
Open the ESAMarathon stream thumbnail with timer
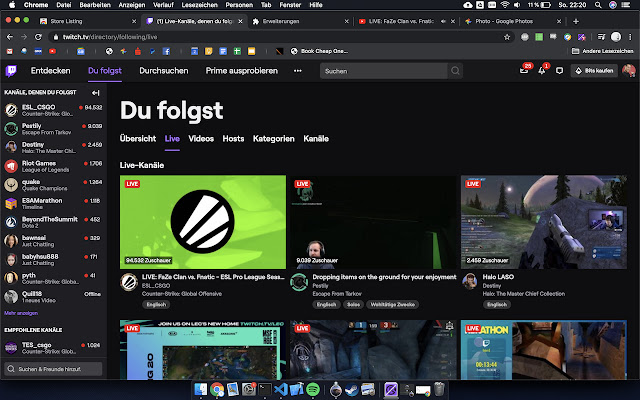(x=544, y=350)
